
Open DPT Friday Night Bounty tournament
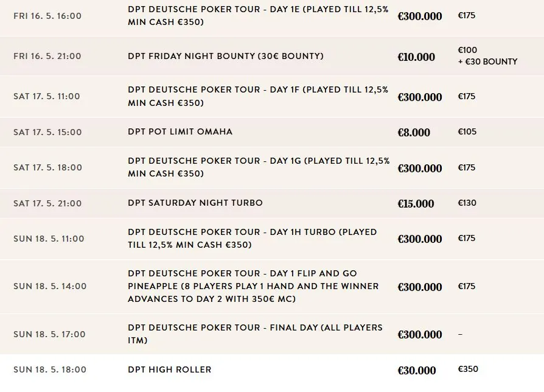(x=225, y=56)
